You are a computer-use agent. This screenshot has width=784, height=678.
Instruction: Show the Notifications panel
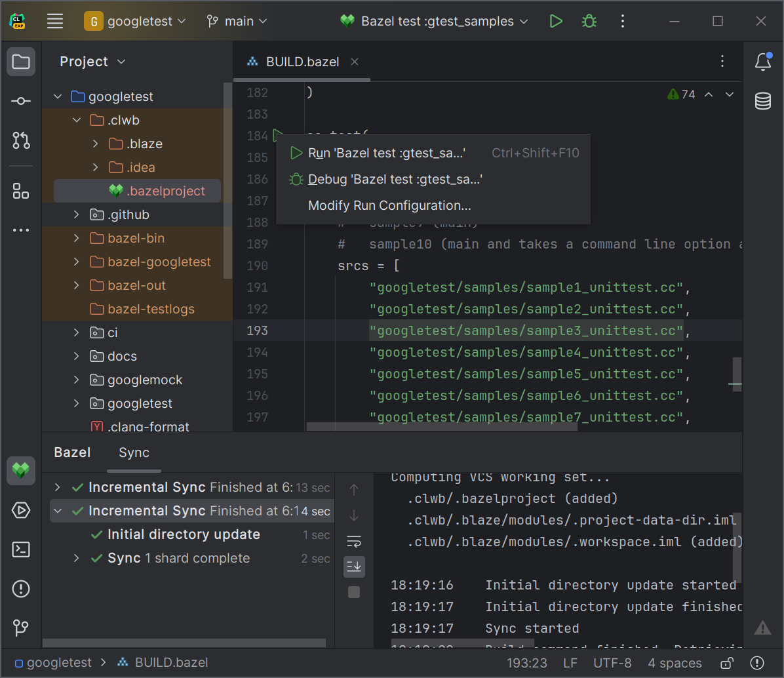click(762, 62)
